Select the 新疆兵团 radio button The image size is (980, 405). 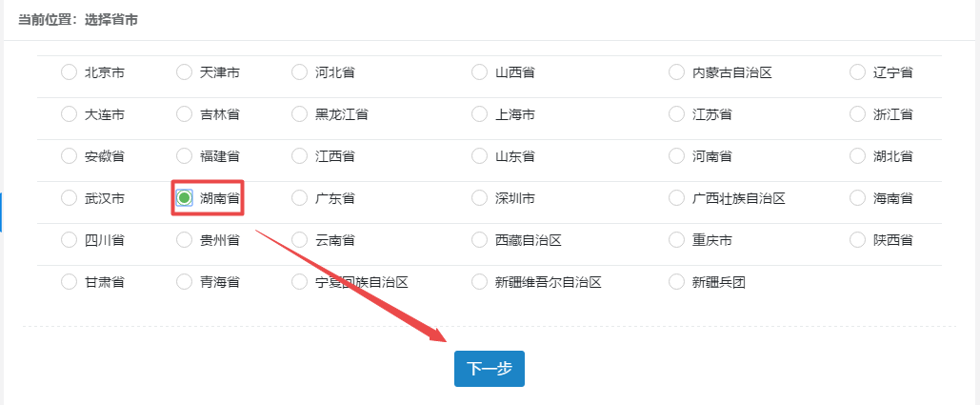(x=677, y=282)
